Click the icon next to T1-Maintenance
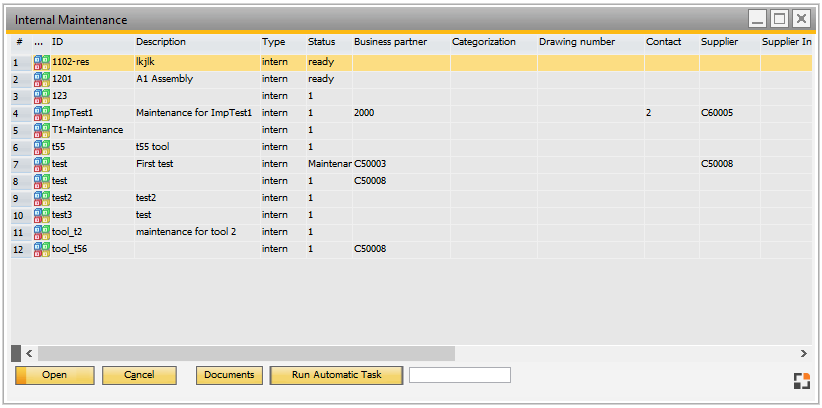822x408 pixels. 41,130
